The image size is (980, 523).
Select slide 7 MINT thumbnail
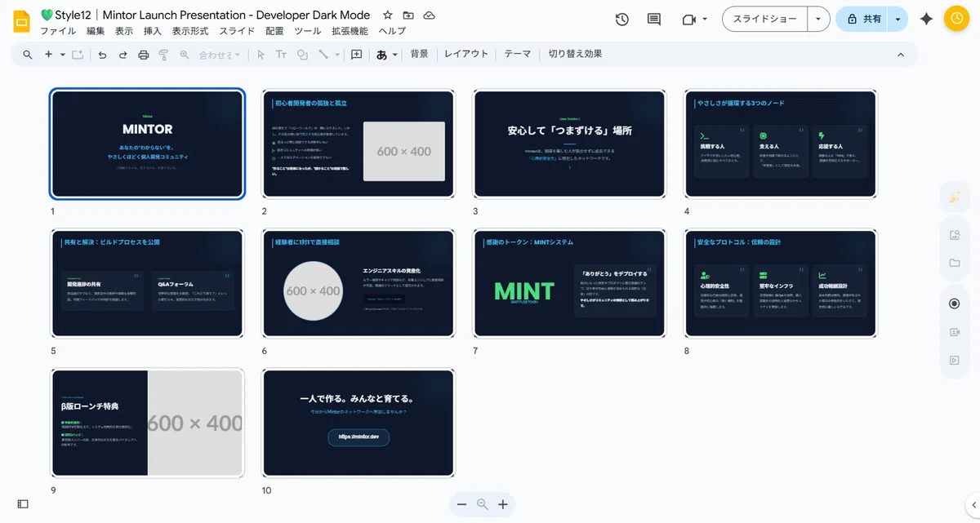point(569,283)
